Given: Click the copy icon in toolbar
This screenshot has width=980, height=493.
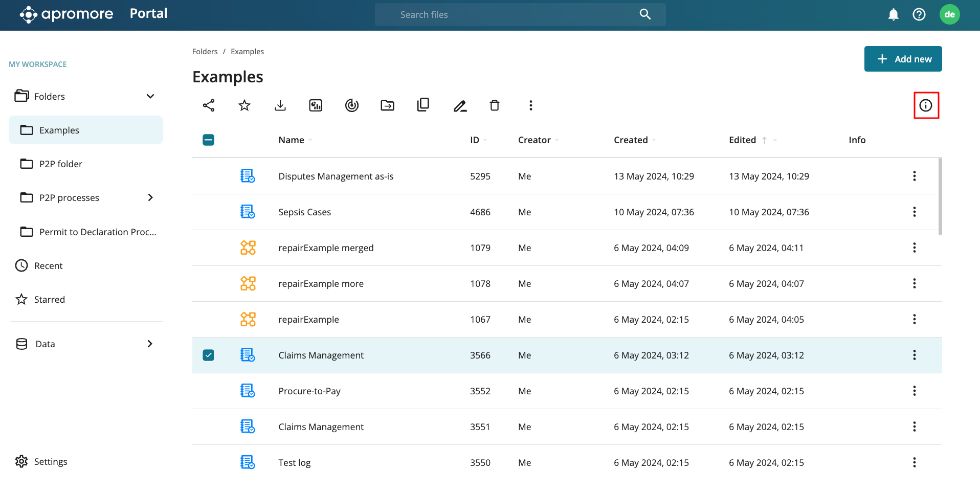Looking at the screenshot, I should 423,105.
